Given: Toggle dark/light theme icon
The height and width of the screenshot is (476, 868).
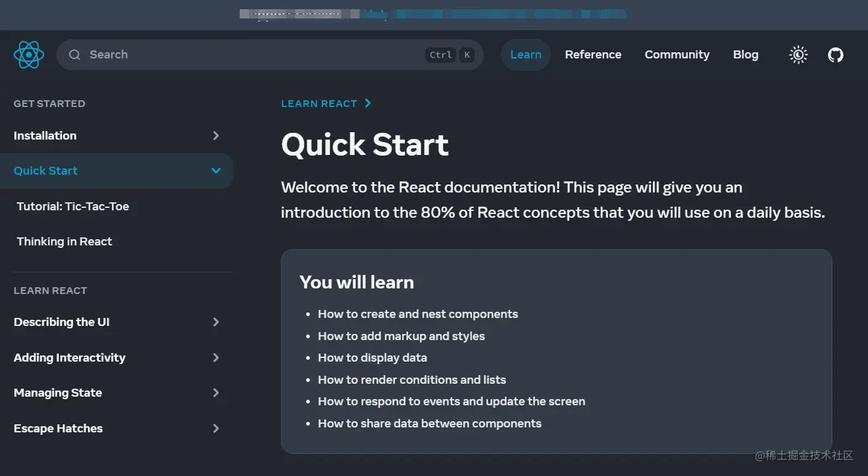Looking at the screenshot, I should coord(798,55).
